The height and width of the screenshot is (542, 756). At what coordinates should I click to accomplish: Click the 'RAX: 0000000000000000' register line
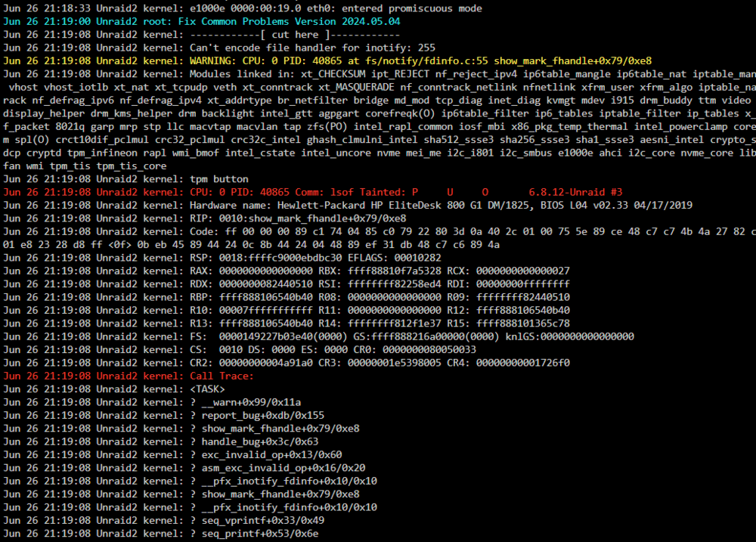coord(287,271)
